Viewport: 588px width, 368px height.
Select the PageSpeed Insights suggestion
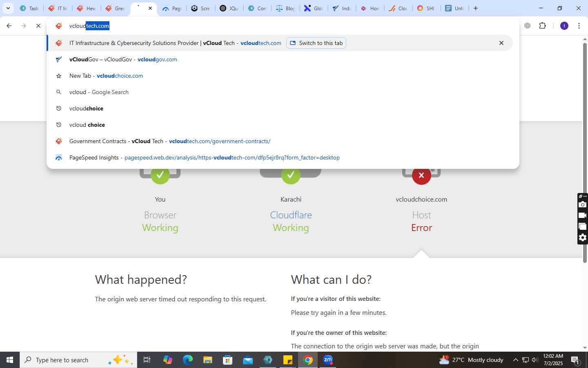click(280, 157)
